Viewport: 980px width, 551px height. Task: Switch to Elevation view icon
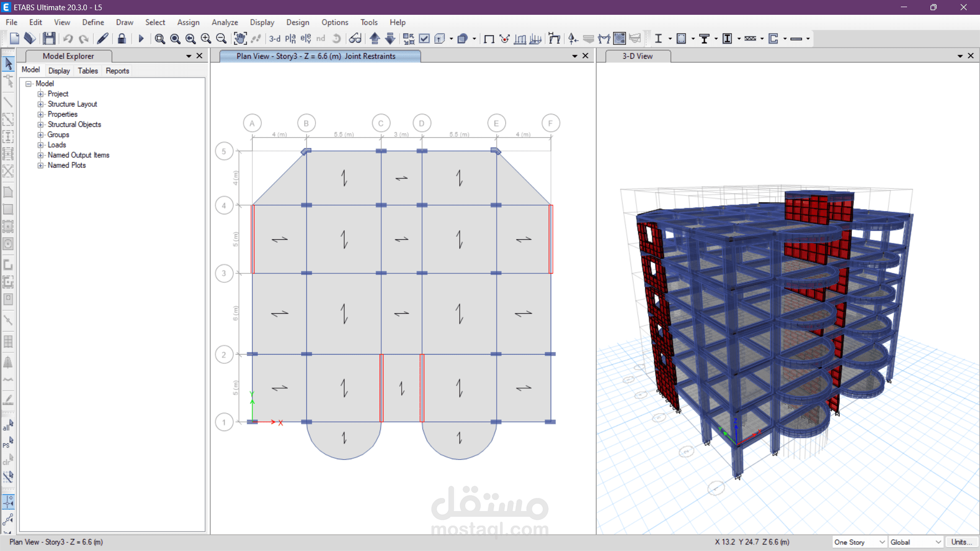coord(305,38)
